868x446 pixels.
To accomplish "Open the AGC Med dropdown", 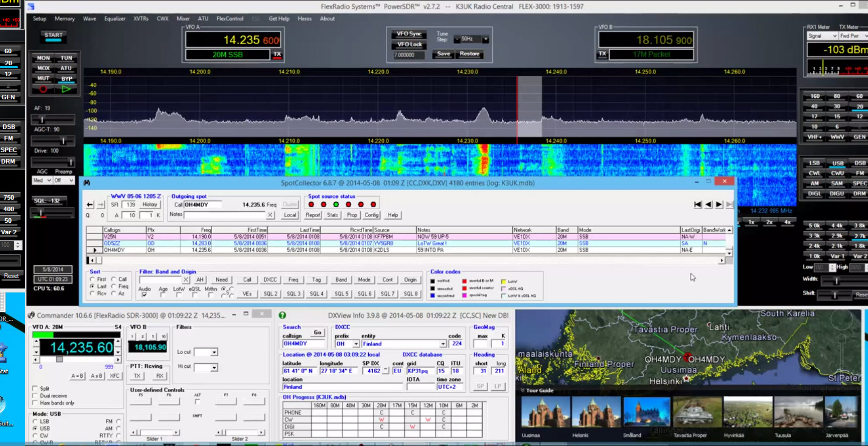I will 49,180.
